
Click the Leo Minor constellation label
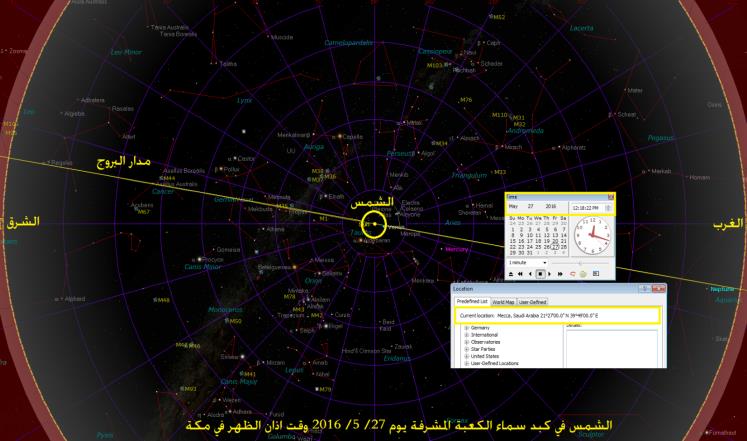[126, 52]
